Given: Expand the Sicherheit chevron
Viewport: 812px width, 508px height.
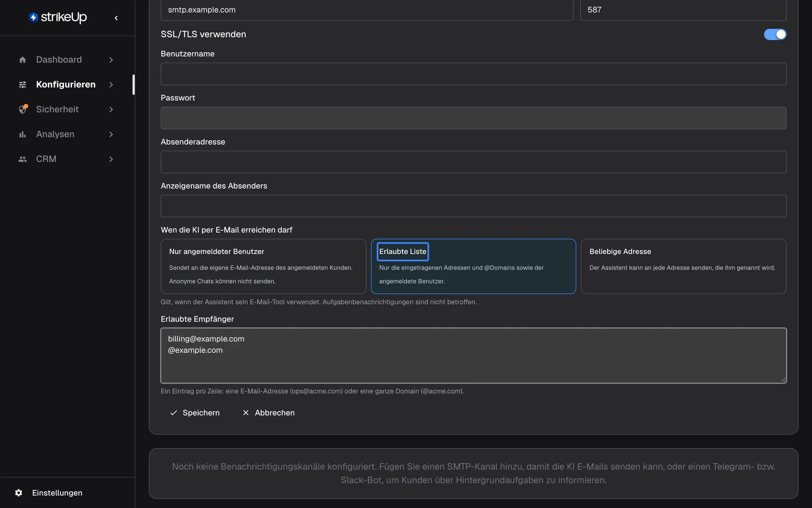Looking at the screenshot, I should click(111, 109).
